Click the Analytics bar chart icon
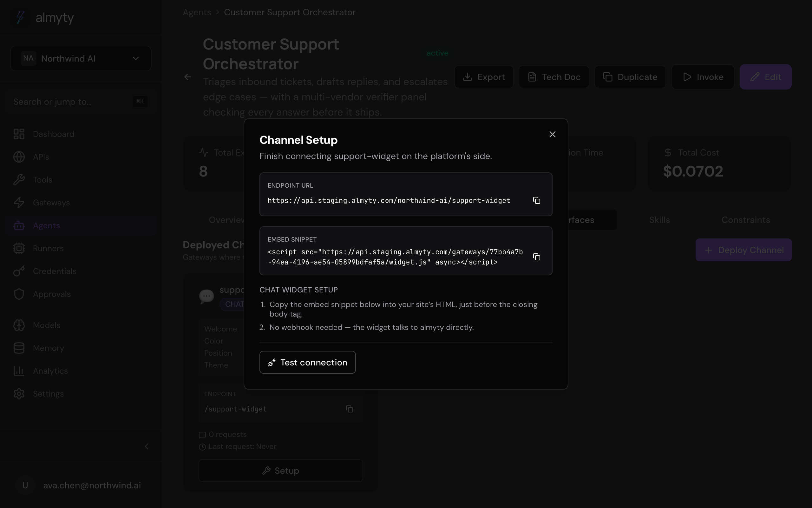The width and height of the screenshot is (812, 508). [x=19, y=371]
